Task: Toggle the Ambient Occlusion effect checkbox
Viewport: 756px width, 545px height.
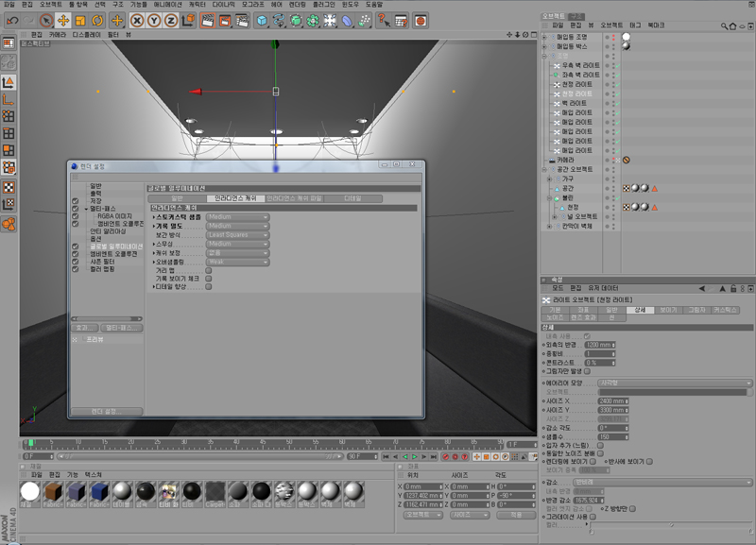Action: click(76, 254)
